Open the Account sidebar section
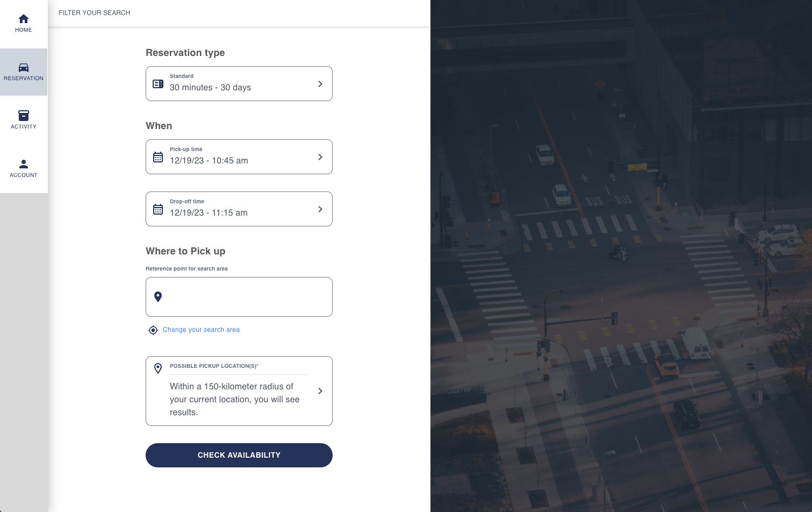 pos(24,169)
